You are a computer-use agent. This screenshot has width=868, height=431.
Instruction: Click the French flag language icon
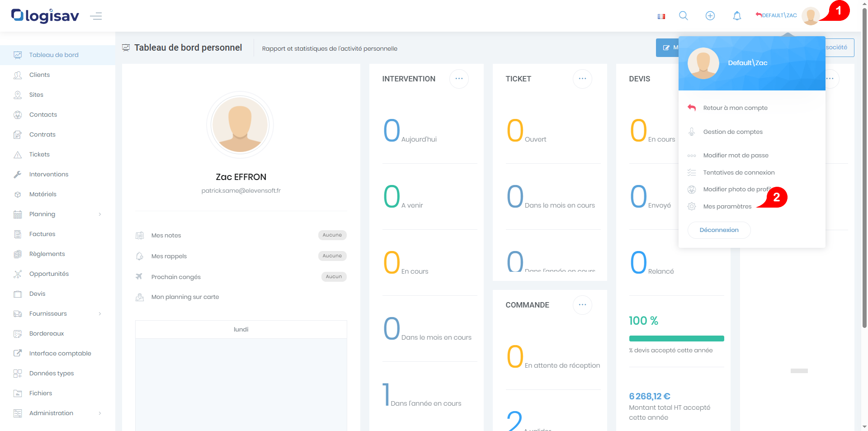[661, 16]
